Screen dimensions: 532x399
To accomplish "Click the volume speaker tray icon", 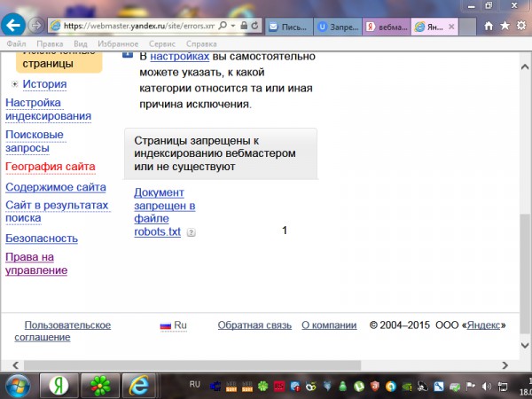I will pyautogui.click(x=487, y=386).
